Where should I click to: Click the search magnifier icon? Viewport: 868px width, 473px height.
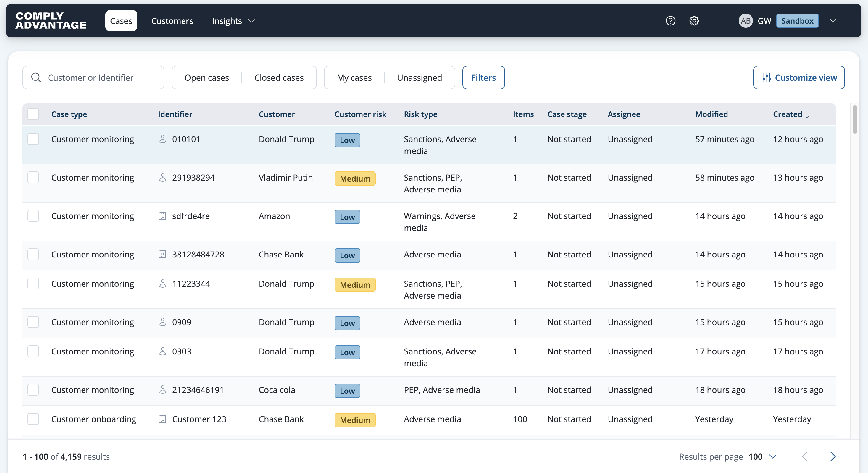pos(36,77)
